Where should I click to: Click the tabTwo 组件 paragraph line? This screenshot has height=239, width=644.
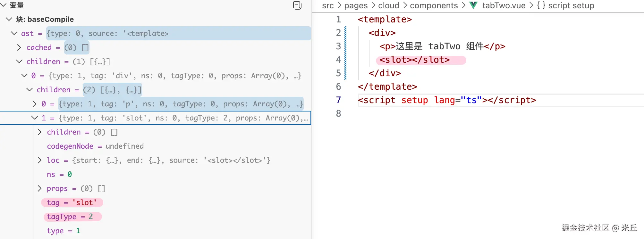[x=442, y=46]
